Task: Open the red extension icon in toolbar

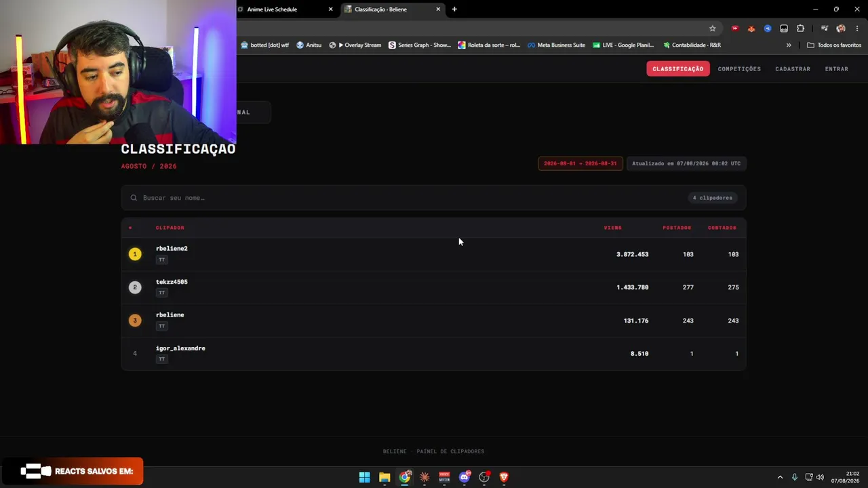Action: (x=734, y=28)
